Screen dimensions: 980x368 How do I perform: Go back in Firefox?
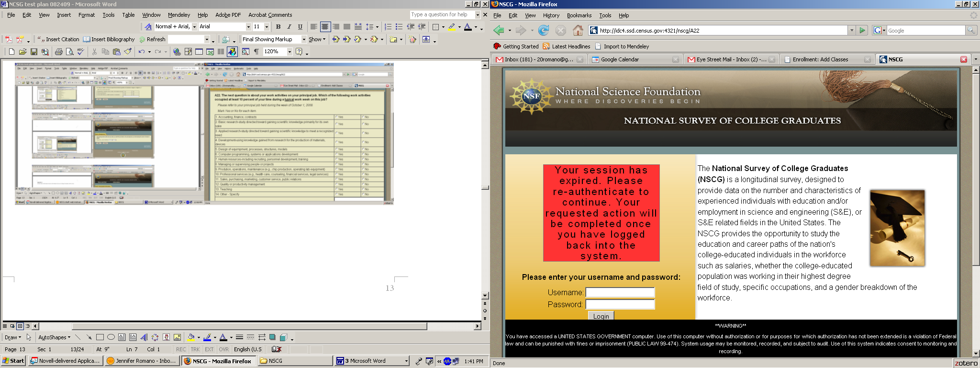(499, 31)
